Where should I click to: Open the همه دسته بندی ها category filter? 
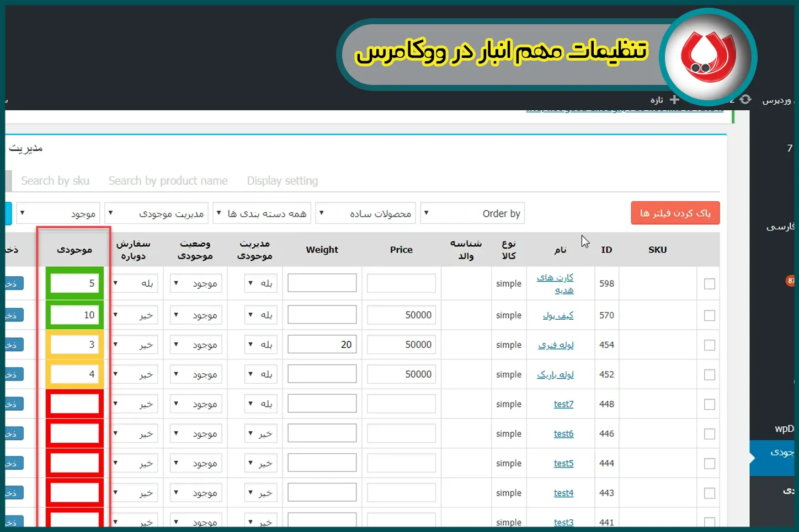(x=262, y=213)
